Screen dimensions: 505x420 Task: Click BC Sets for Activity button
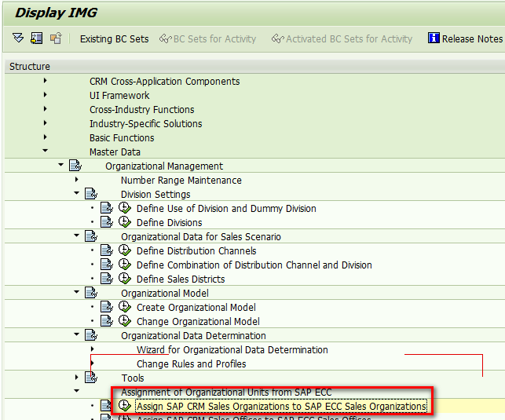pos(207,39)
